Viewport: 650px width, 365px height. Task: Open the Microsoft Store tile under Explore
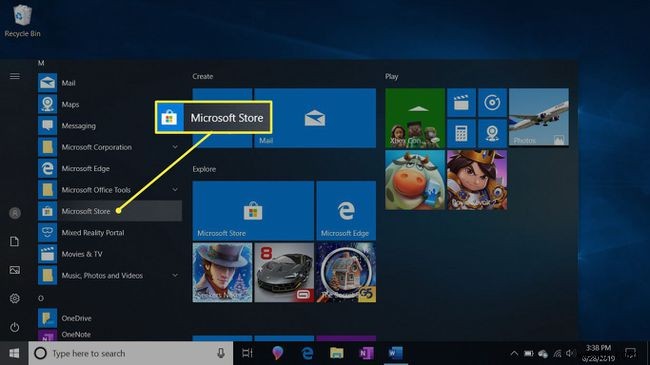coord(253,211)
